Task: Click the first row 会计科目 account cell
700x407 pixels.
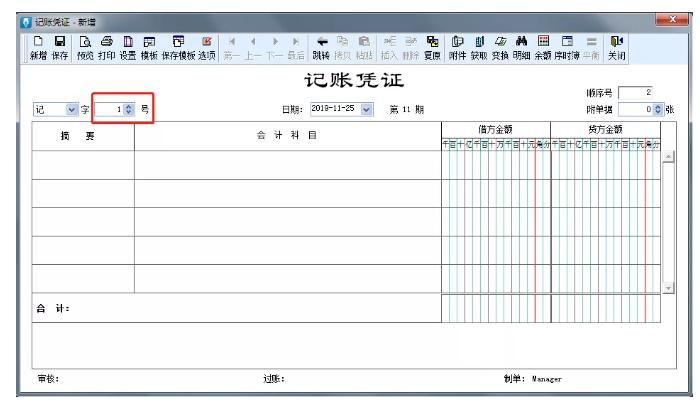Action: 288,165
